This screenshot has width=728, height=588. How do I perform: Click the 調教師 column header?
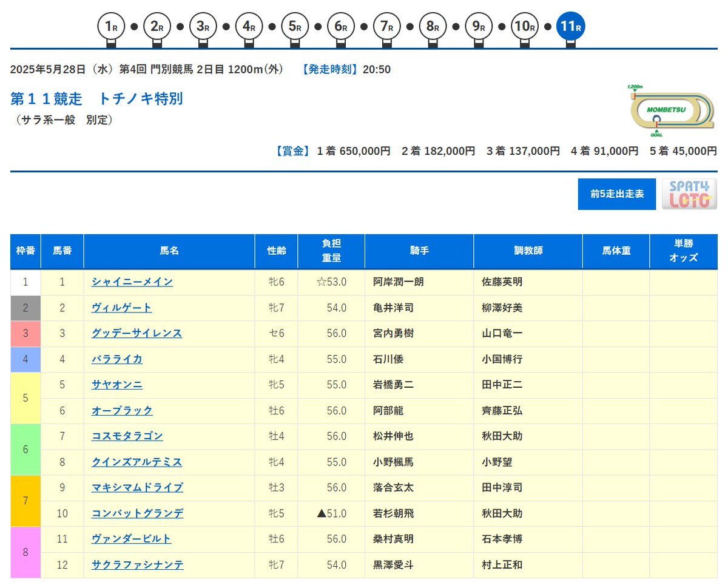click(x=528, y=251)
